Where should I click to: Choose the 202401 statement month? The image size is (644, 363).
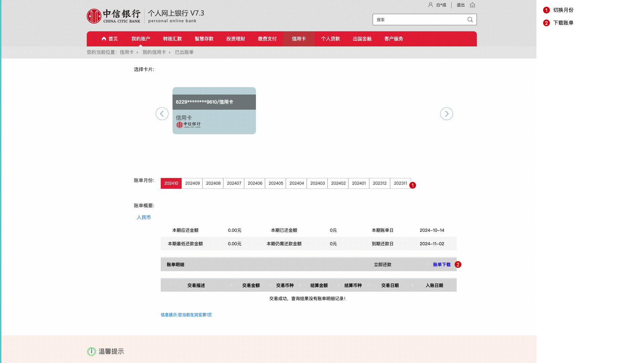(x=358, y=183)
